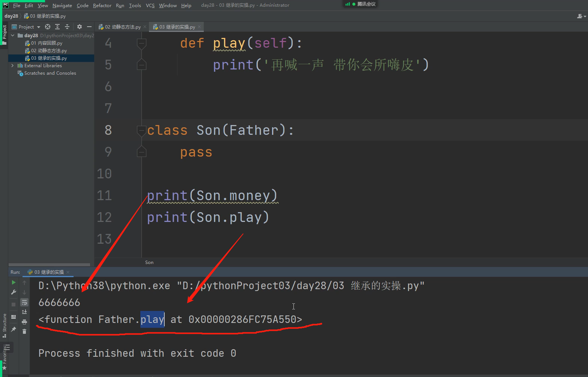Open the Code menu

(x=83, y=5)
